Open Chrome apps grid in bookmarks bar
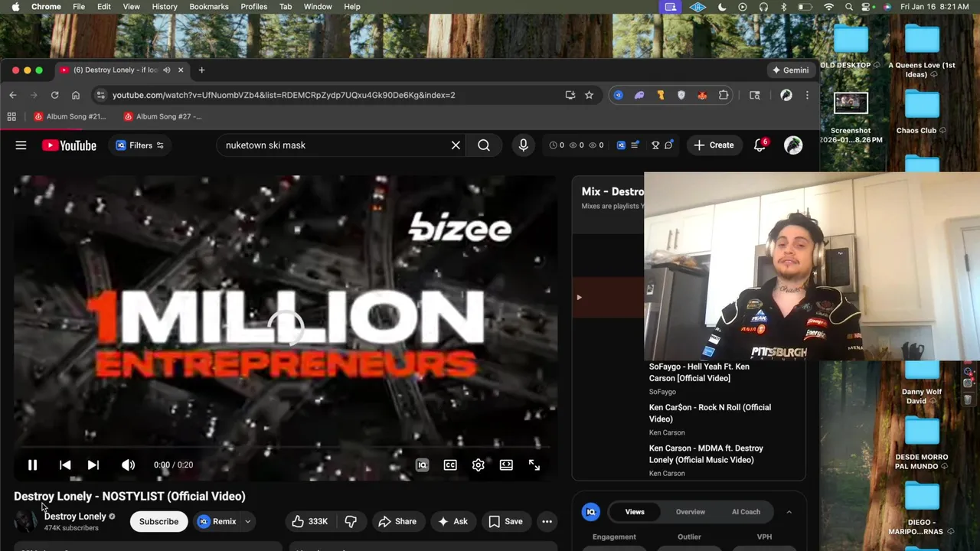 11,116
